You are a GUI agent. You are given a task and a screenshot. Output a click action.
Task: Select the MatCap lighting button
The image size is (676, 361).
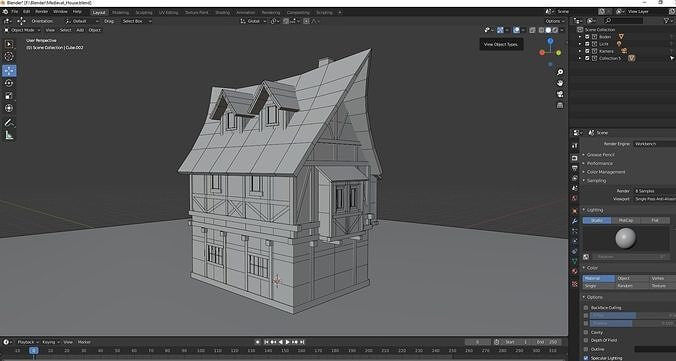(626, 220)
